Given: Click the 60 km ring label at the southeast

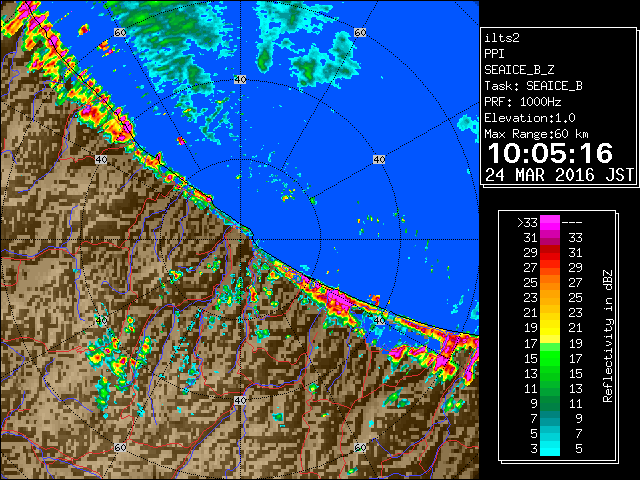Looking at the screenshot, I should (x=360, y=448).
